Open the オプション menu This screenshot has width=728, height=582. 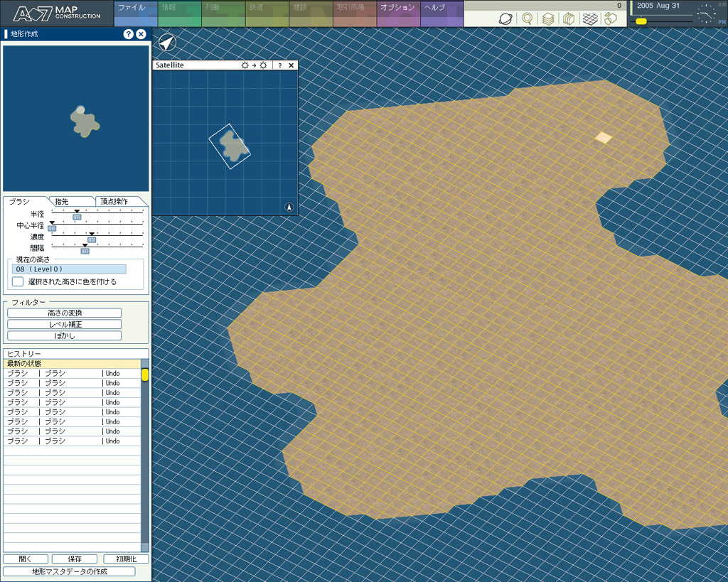[x=398, y=8]
